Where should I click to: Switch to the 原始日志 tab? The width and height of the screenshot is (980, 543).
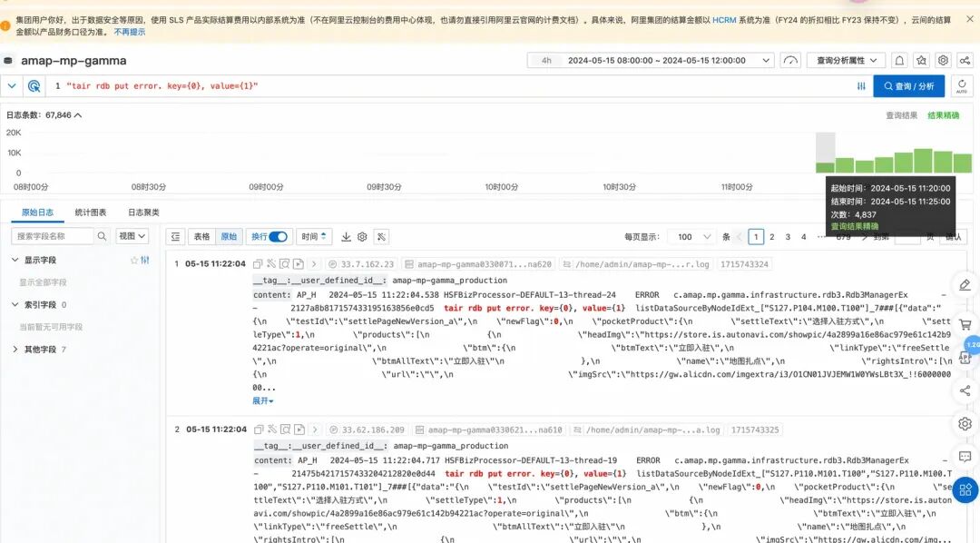37,212
